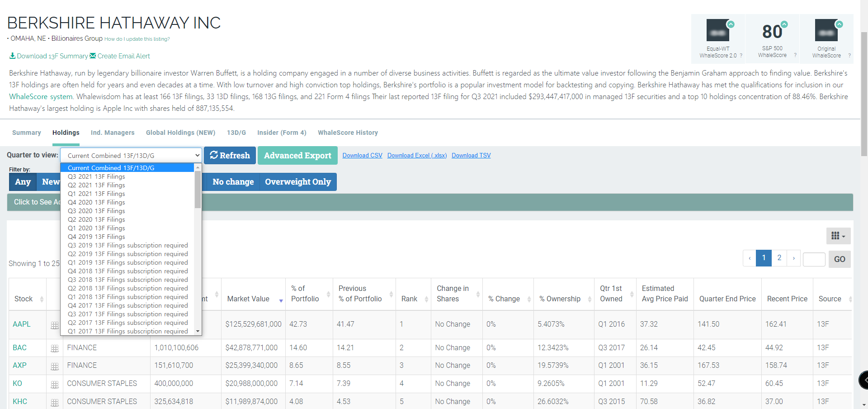Select Q3 2019 13F Filings subscription option
The height and width of the screenshot is (409, 868).
[127, 245]
